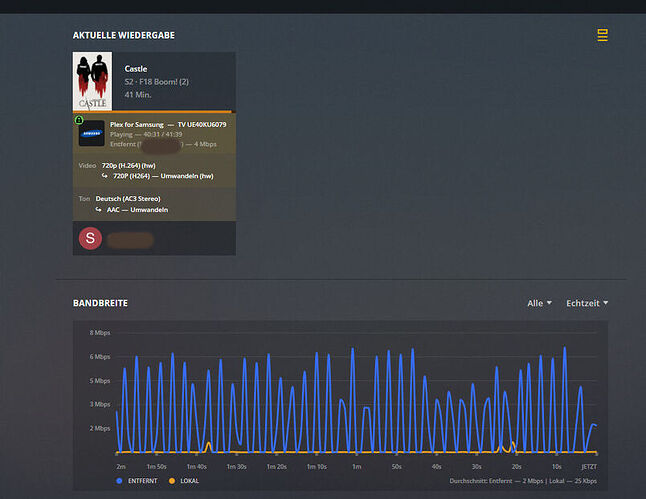Toggle the LOKAL orange legend entry
The height and width of the screenshot is (499, 646).
point(184,481)
